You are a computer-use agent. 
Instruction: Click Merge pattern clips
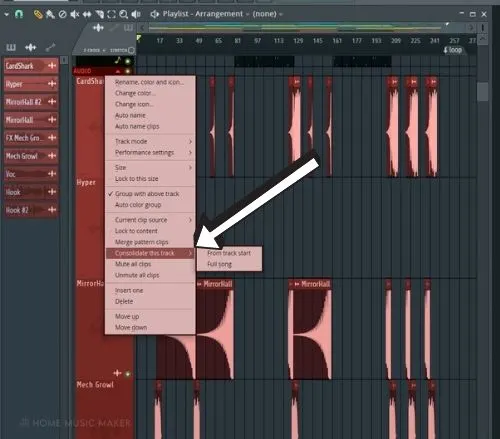[150, 242]
